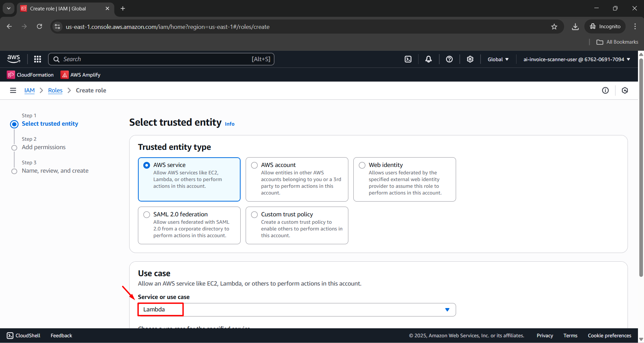Select the Custom trust policy option
This screenshot has height=343, width=644.
click(254, 214)
